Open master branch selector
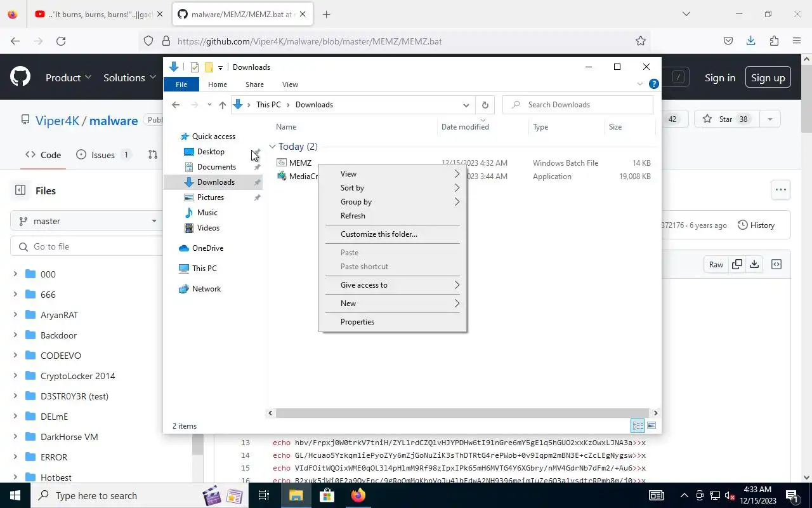The image size is (812, 508). pyautogui.click(x=87, y=221)
